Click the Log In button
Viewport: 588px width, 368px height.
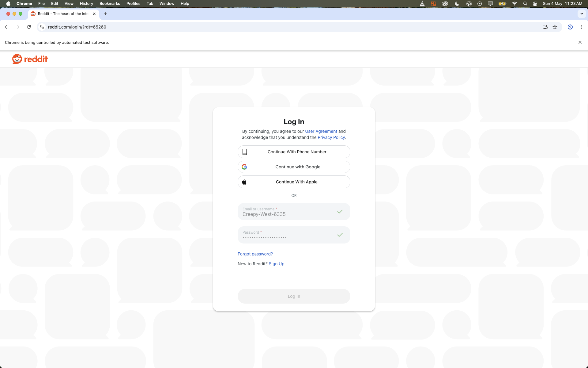294,296
